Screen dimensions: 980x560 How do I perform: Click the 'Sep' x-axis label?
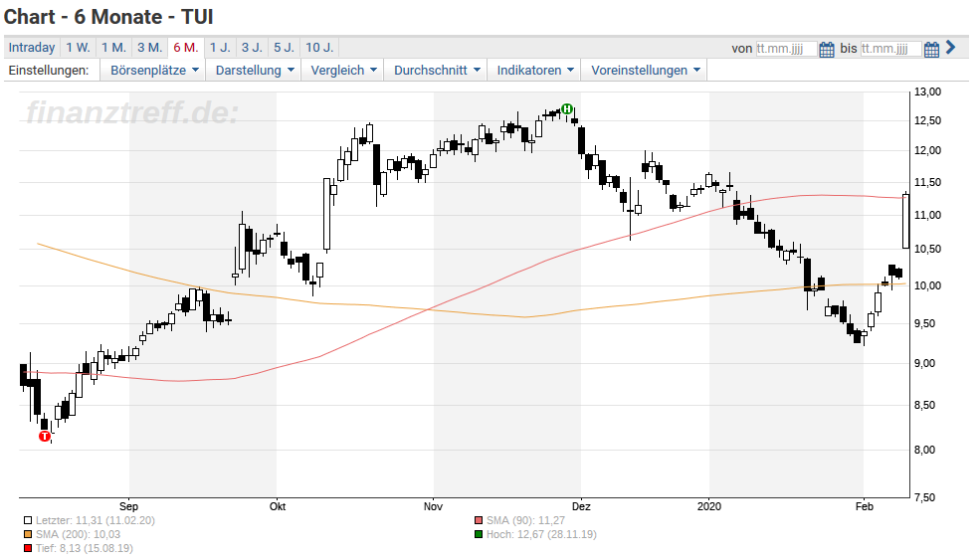128,506
